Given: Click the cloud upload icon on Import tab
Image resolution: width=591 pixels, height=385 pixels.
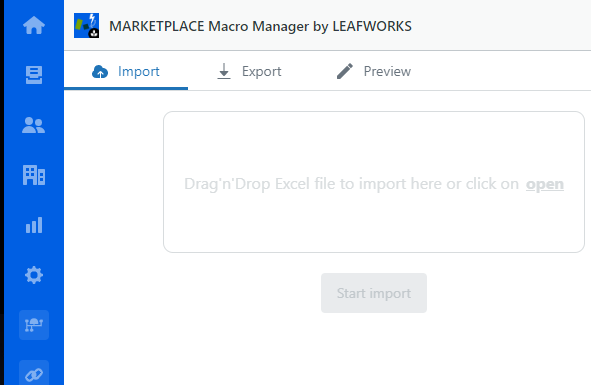Looking at the screenshot, I should tap(100, 71).
